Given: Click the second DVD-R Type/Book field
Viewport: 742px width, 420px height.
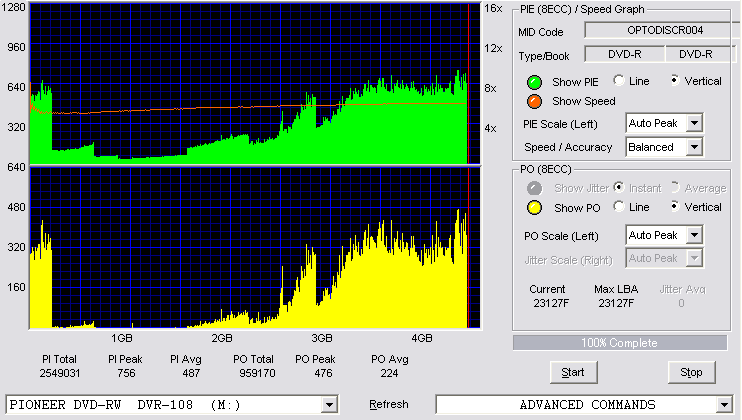Looking at the screenshot, I should [700, 54].
